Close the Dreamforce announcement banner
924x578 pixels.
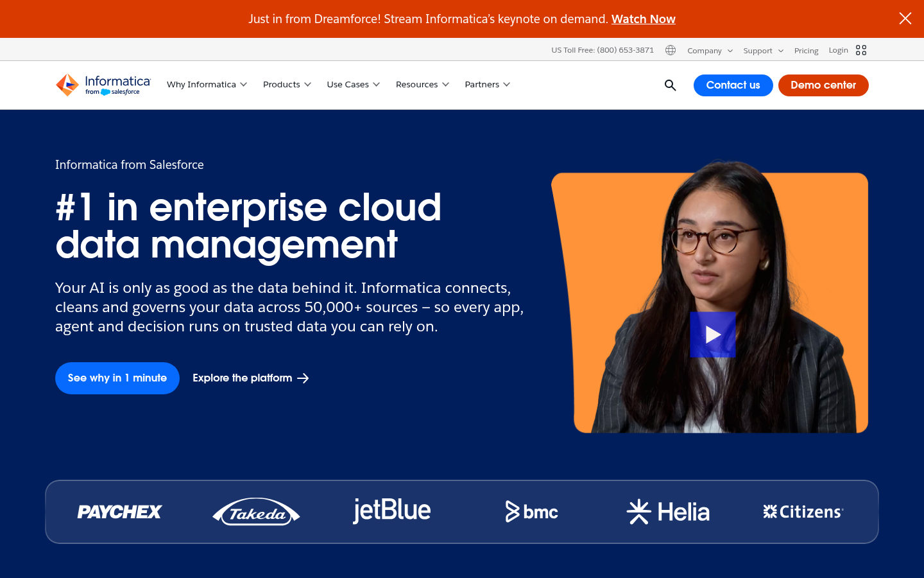[x=905, y=19]
